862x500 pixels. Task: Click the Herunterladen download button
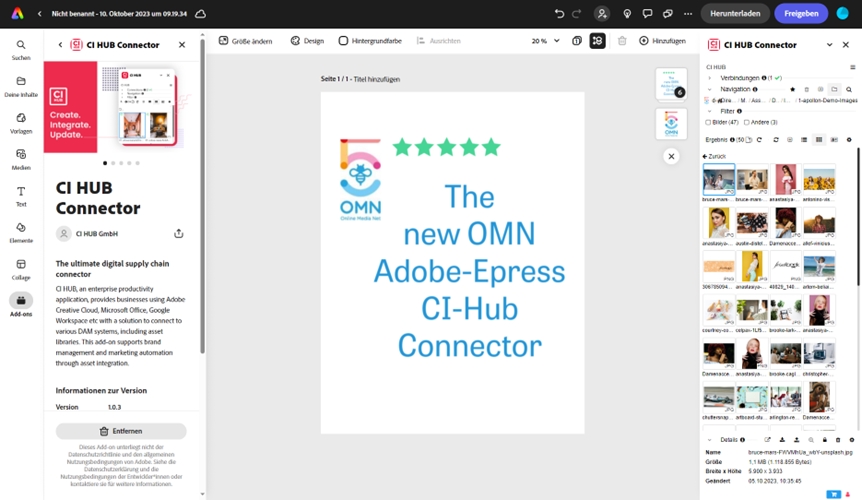point(735,13)
